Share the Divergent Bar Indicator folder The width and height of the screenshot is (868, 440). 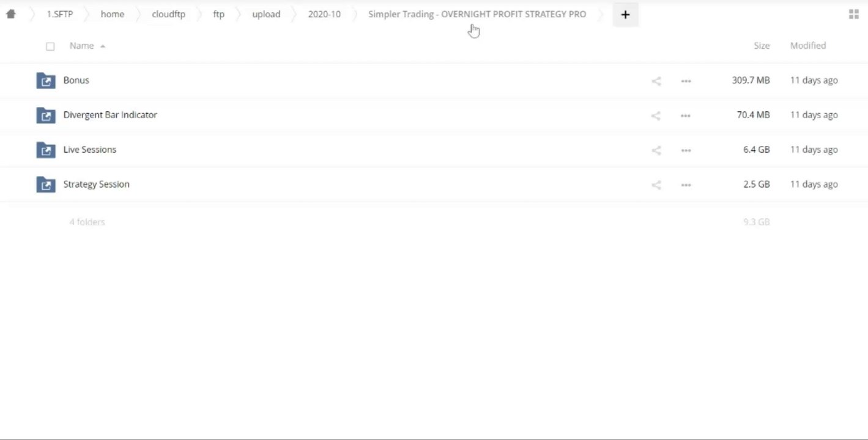click(656, 116)
